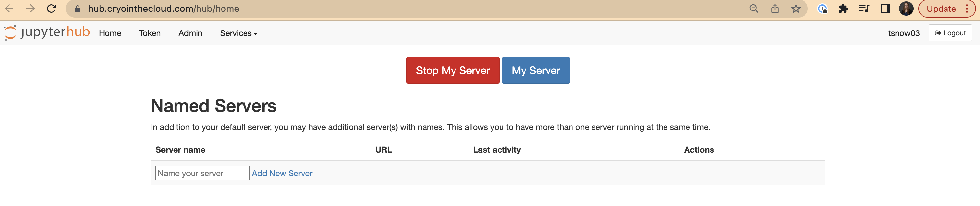980x206 pixels.
Task: Click the Chrome profile avatar
Action: click(906, 9)
